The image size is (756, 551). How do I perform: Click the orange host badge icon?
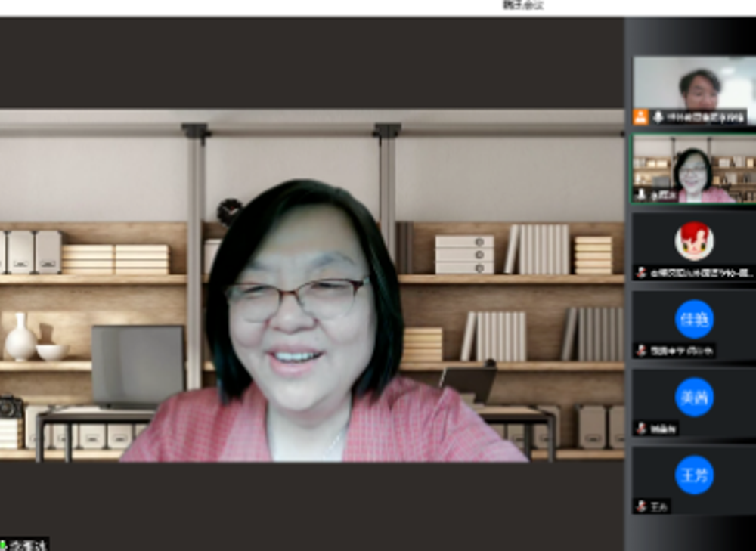pos(640,117)
